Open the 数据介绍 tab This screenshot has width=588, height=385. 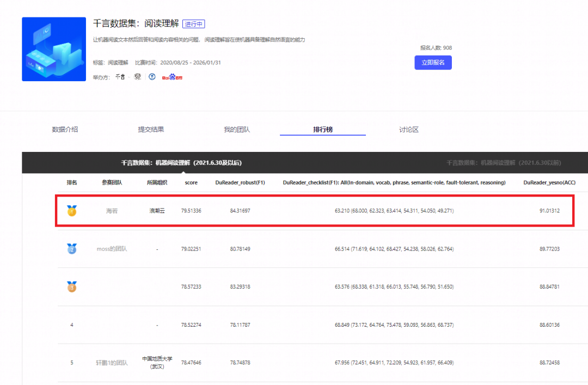click(x=65, y=130)
